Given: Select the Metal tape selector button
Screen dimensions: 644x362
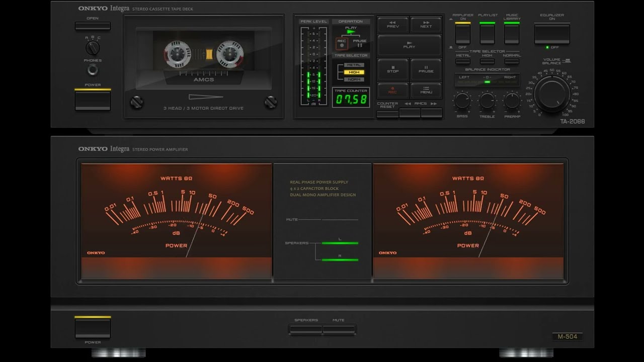Looking at the screenshot, I should [463, 61].
